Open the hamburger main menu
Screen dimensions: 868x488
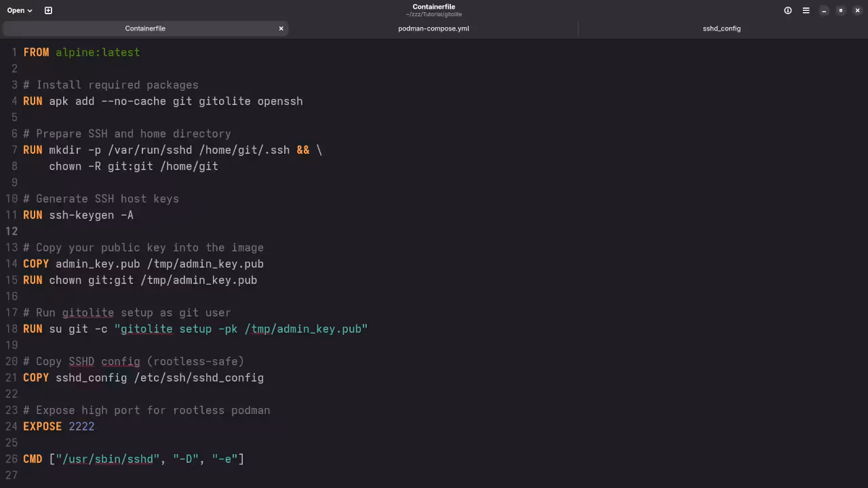coord(806,10)
